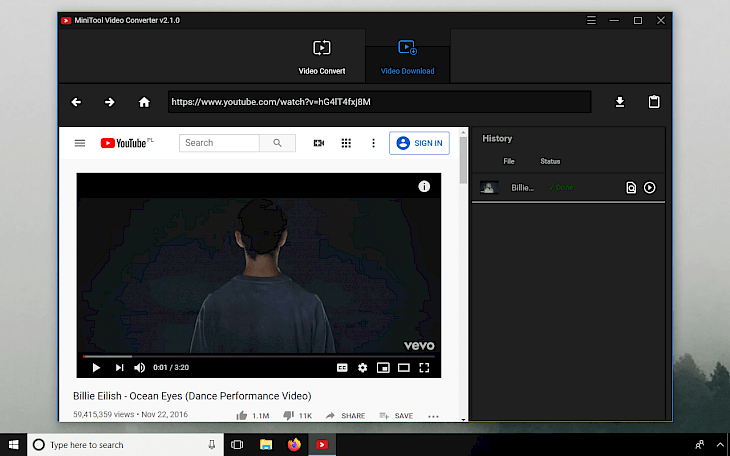Focus the YouTube Search box
Viewport: 730px width, 456px height.
tap(219, 143)
